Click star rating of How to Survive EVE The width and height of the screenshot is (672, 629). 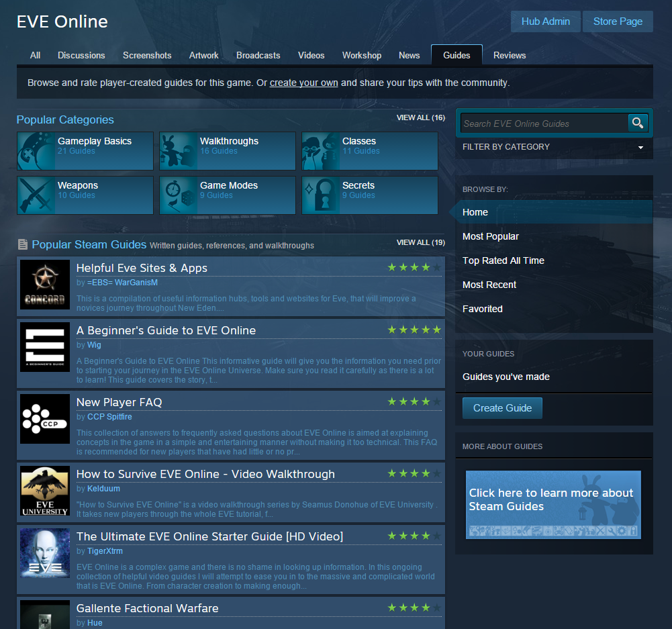414,474
